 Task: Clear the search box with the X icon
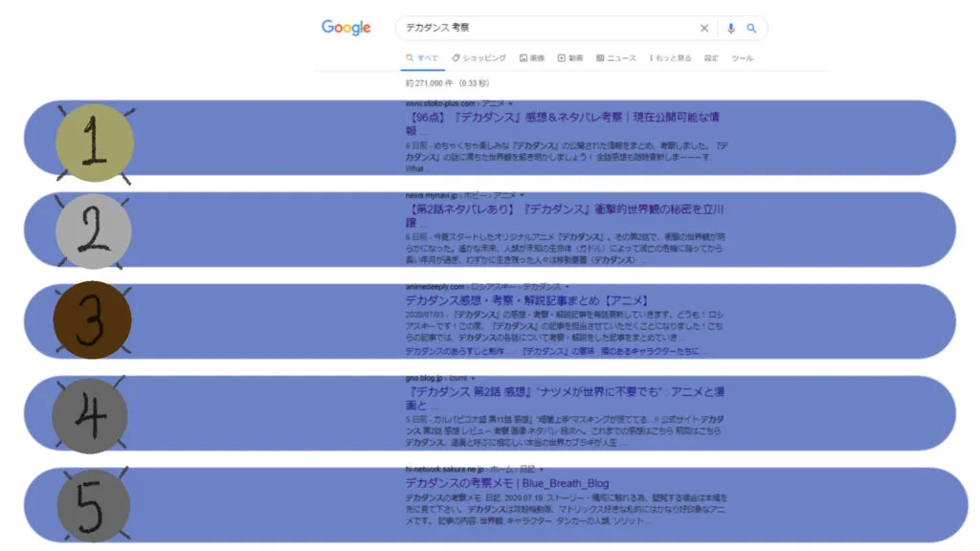(704, 29)
